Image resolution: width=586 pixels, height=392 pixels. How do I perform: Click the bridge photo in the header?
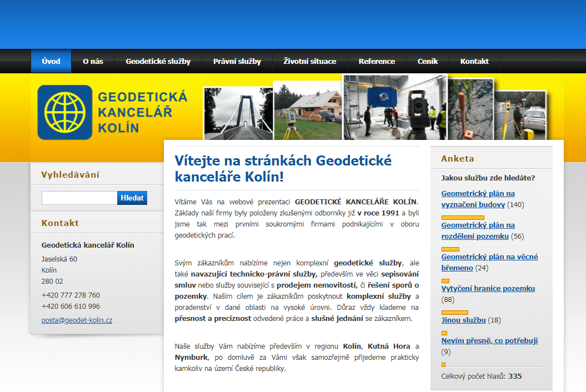coord(238,114)
